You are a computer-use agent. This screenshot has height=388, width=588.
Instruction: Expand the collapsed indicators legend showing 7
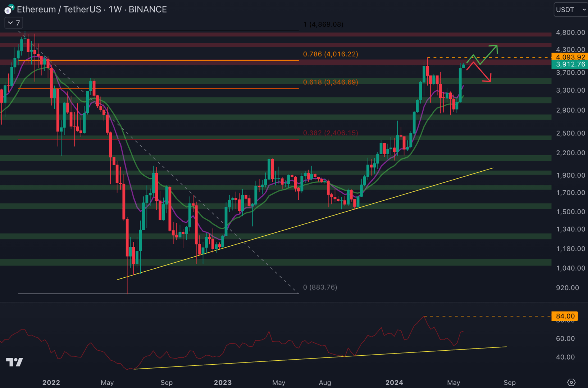pyautogui.click(x=14, y=23)
